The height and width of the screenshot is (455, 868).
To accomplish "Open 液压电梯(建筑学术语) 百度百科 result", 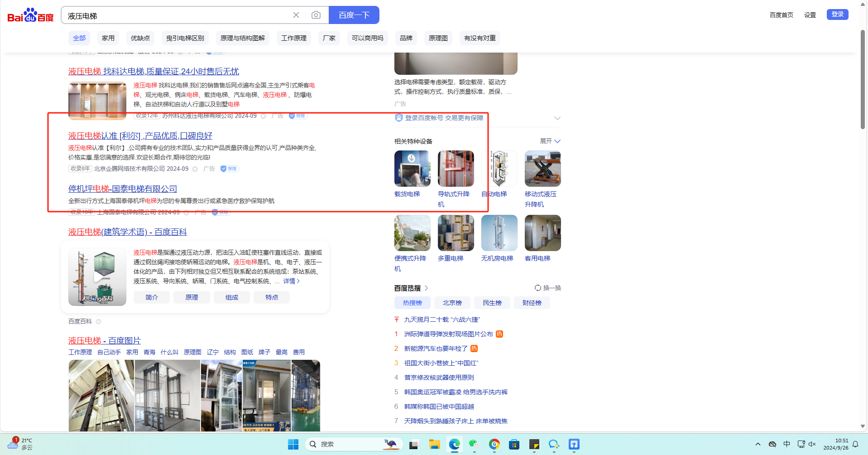I will tap(128, 232).
